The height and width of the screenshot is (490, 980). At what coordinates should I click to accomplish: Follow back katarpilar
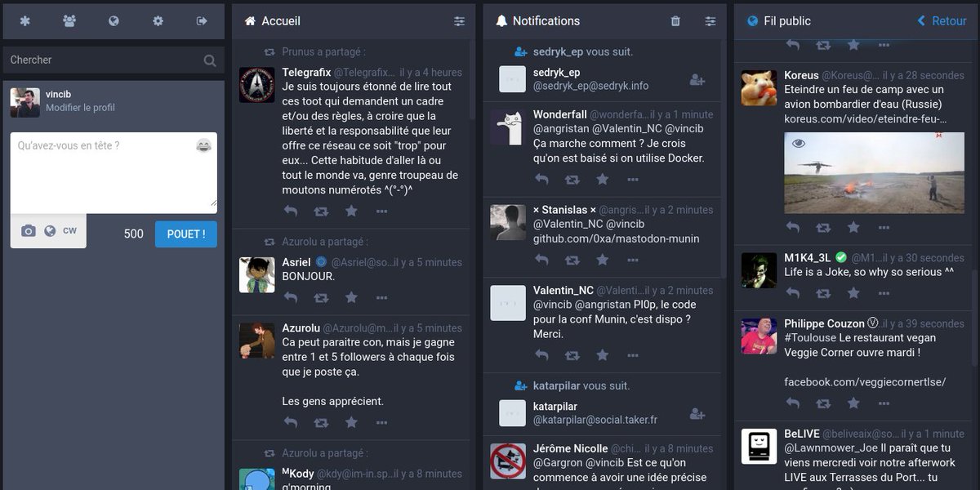[x=697, y=414]
